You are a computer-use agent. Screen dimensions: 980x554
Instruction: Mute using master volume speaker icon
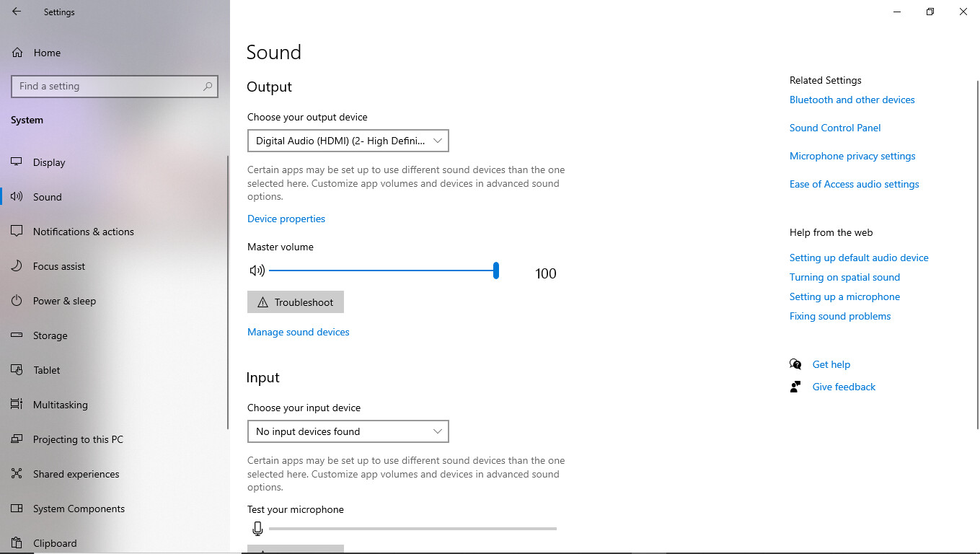coord(257,271)
